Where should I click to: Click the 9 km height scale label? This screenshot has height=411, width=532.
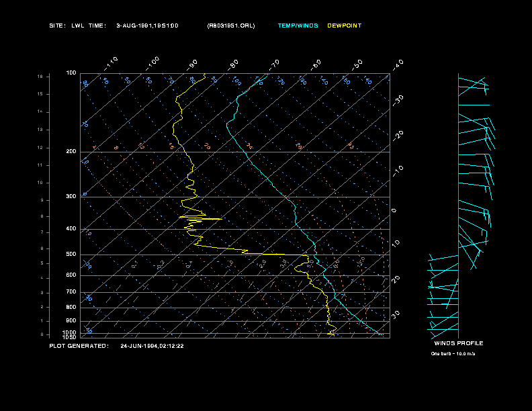(x=42, y=200)
